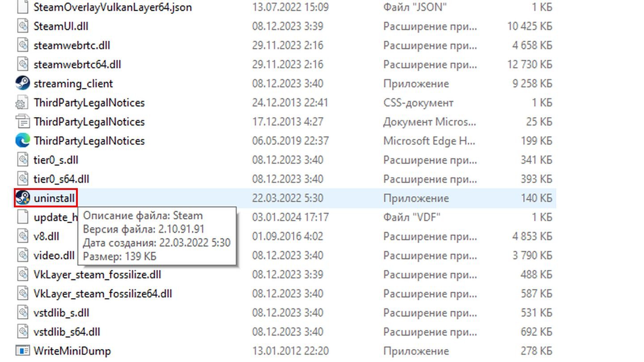644x362 pixels.
Task: Select the WriteMiniDump application icon
Action: (x=22, y=351)
